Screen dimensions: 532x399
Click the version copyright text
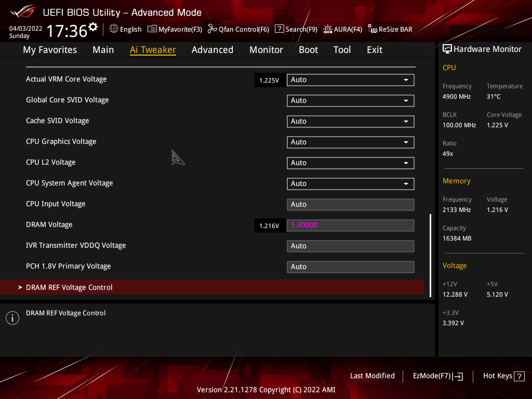click(266, 390)
